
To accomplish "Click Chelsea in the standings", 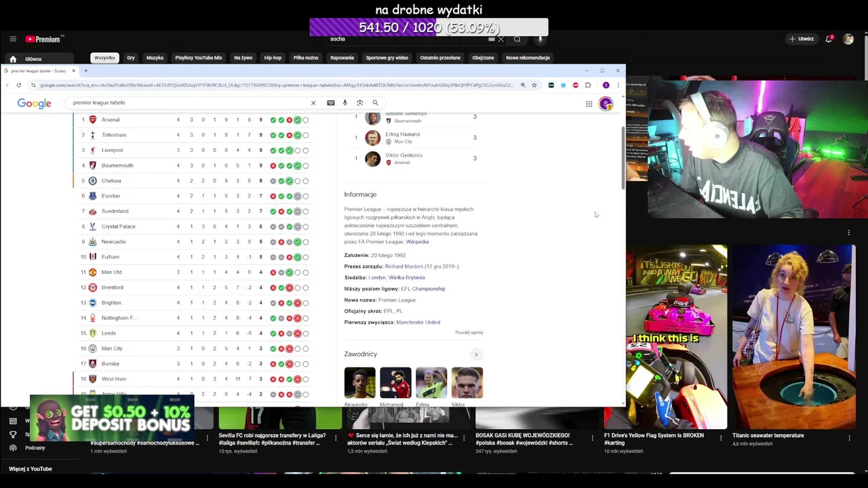I will (111, 181).
